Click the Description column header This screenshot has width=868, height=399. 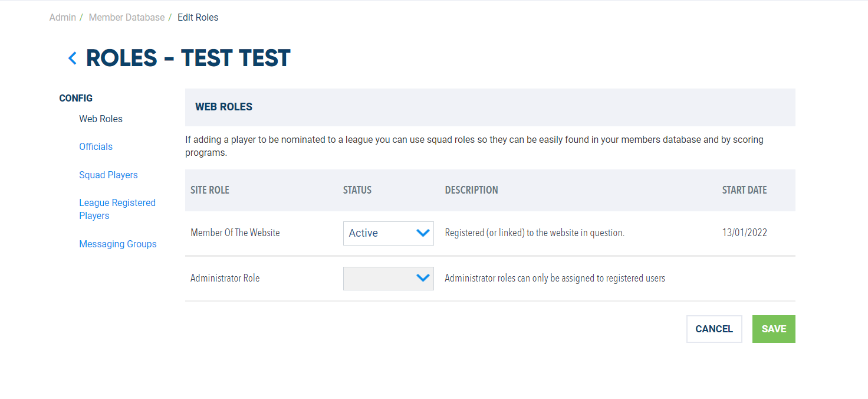pos(472,190)
